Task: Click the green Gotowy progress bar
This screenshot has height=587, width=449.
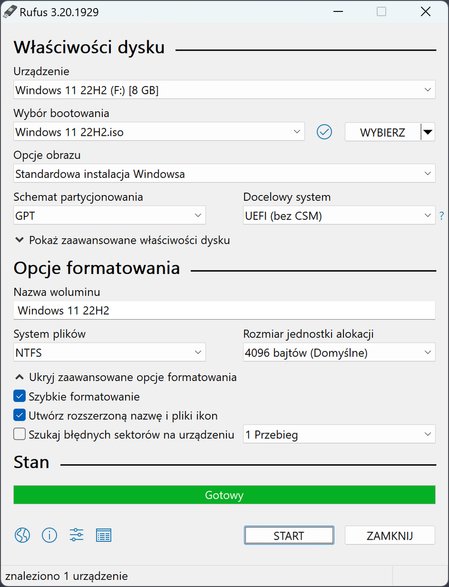Action: click(x=224, y=495)
